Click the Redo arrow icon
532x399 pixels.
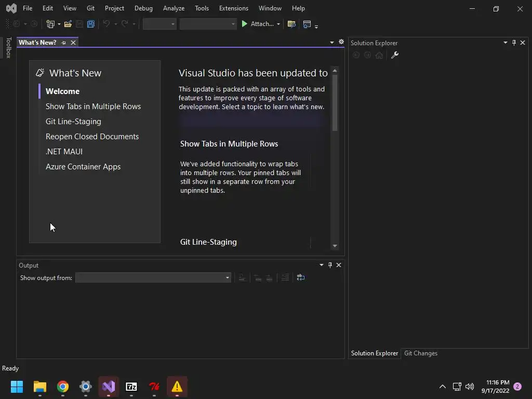click(125, 24)
